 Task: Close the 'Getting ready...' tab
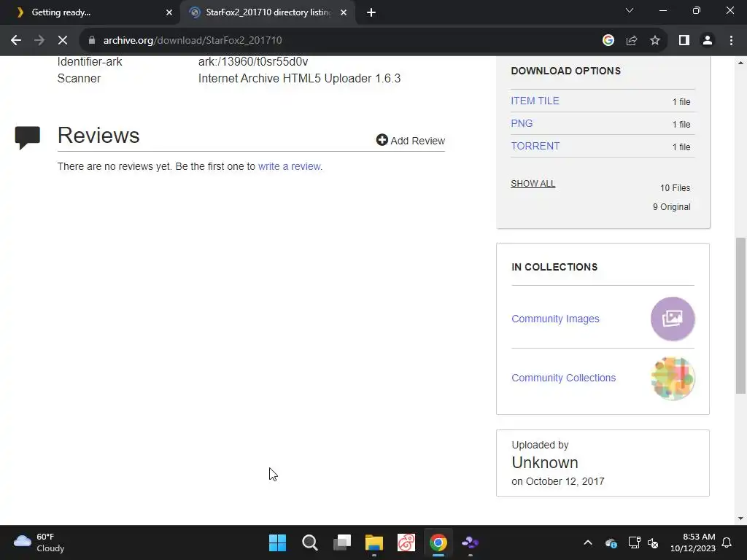[x=169, y=12]
